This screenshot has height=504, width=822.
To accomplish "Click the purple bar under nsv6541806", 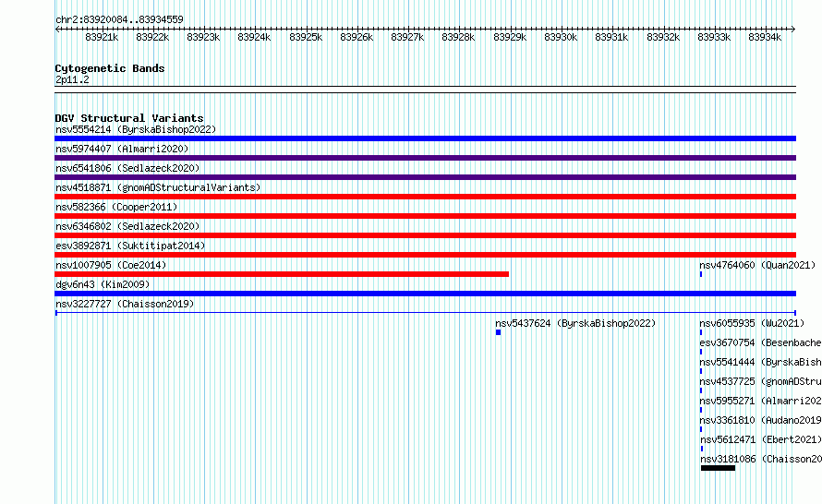I will click(425, 177).
